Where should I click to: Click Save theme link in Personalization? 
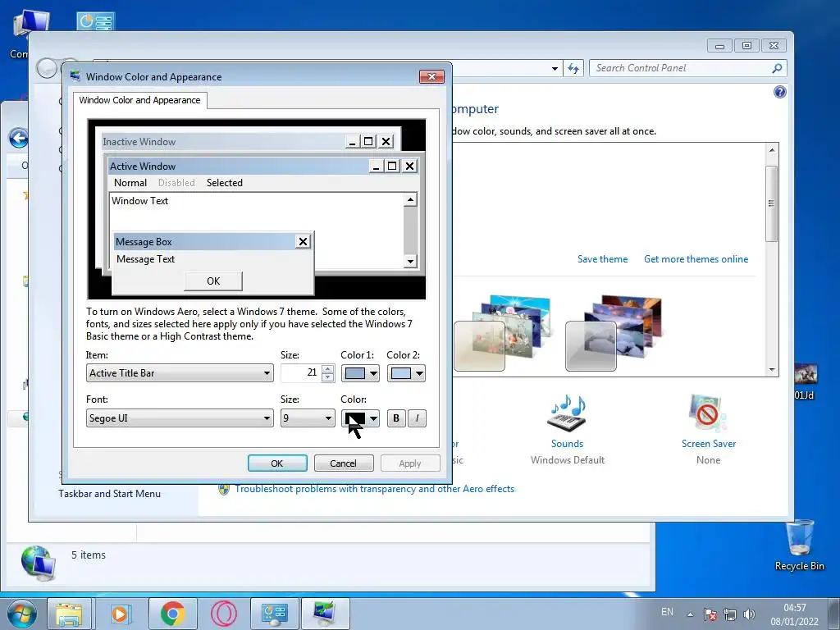pyautogui.click(x=603, y=259)
